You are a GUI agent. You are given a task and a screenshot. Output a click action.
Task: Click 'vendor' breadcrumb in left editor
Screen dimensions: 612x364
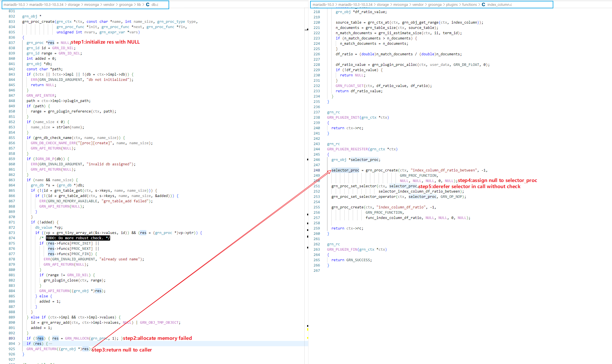[109, 4]
